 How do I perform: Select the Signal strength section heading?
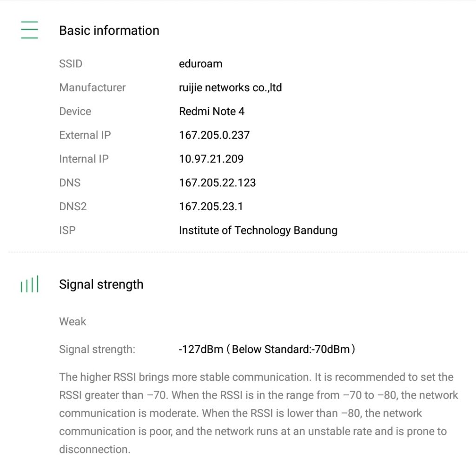coord(101,285)
